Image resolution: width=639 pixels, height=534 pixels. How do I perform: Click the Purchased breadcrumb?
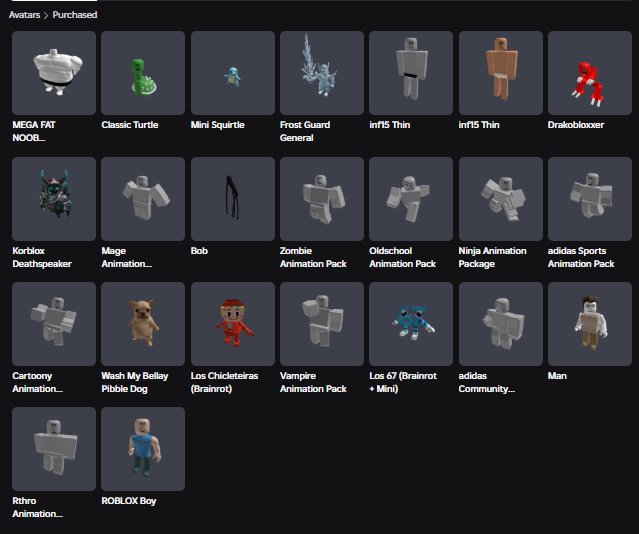(75, 15)
